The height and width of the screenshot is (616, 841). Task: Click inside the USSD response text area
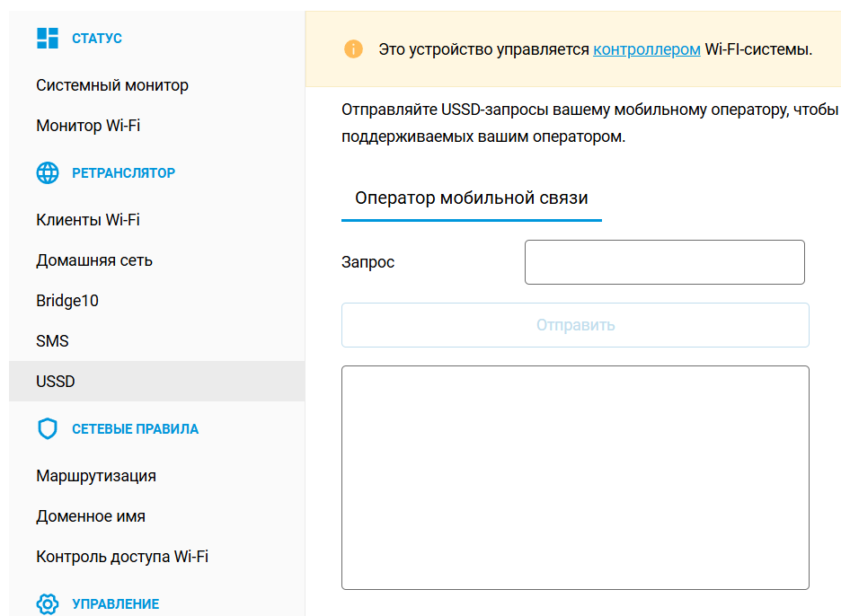click(x=575, y=477)
